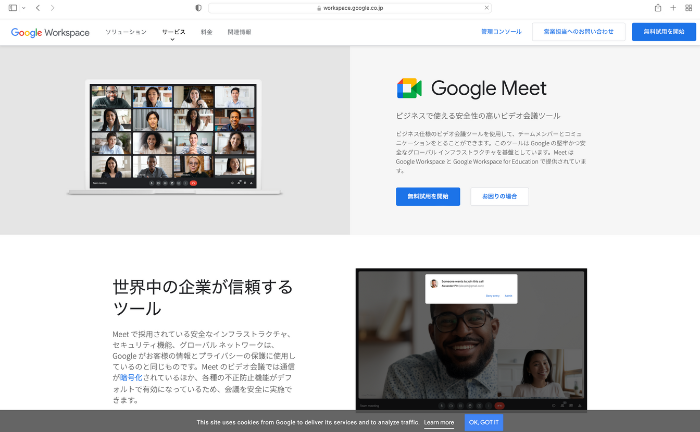Click the red hang-up button in laptop image
This screenshot has height=432, width=700.
pos(193,183)
